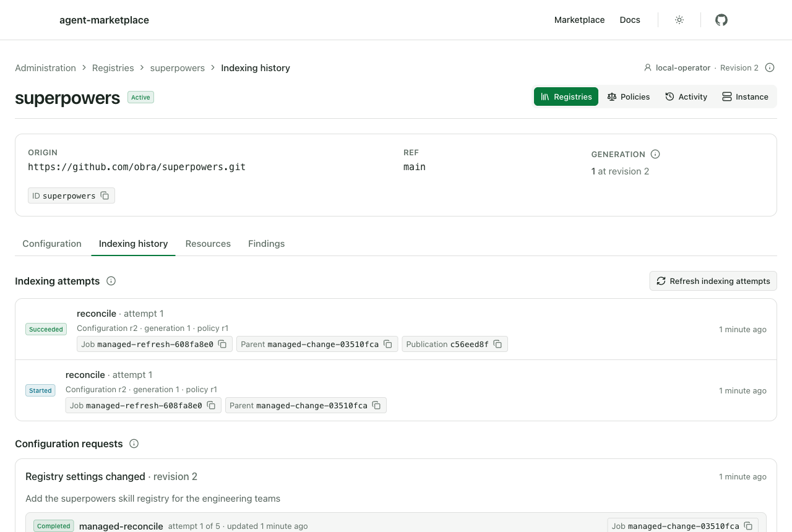Click the "1 at revision 2" generation value
The width and height of the screenshot is (792, 532).
620,171
